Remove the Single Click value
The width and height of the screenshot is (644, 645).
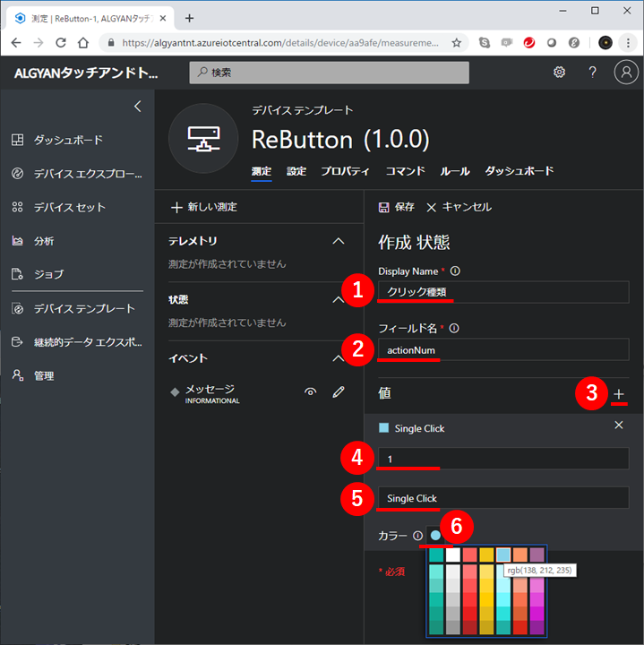[x=619, y=425]
